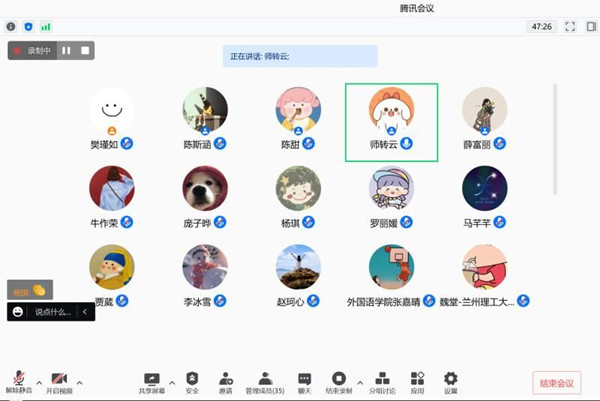Toggle fullscreen mode icon at top right
The image size is (600, 401).
point(570,26)
